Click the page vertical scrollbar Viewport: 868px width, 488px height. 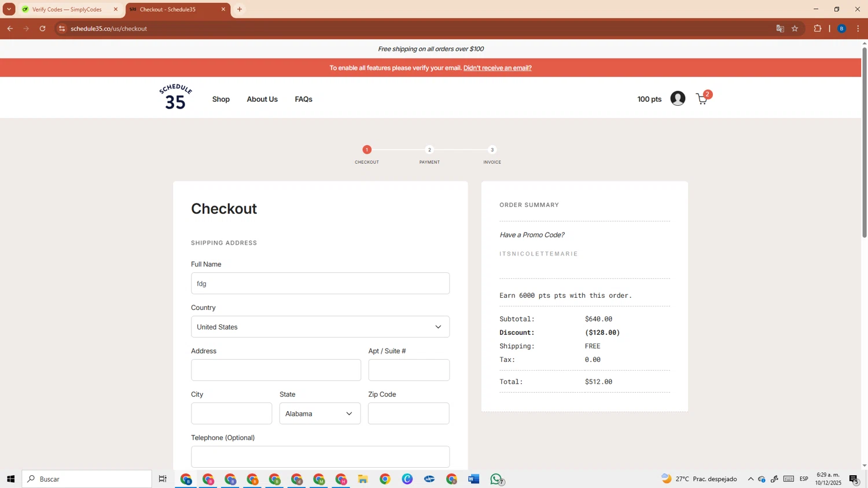point(865,142)
